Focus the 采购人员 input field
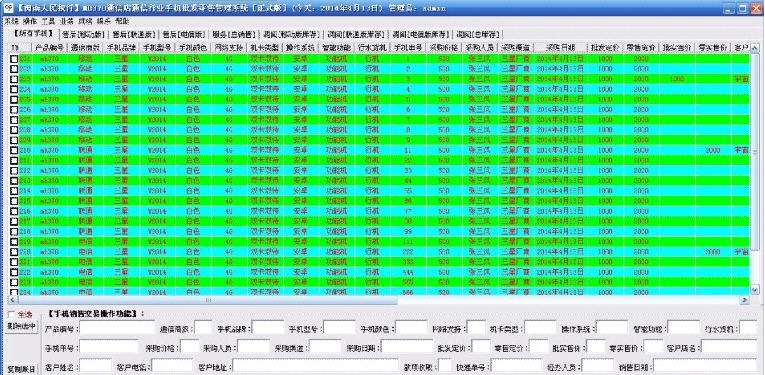Image resolution: width=765 pixels, height=375 pixels. 254,346
